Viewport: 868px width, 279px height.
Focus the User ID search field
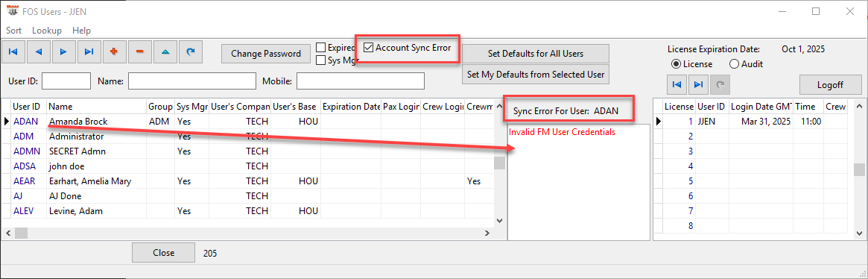coord(66,81)
